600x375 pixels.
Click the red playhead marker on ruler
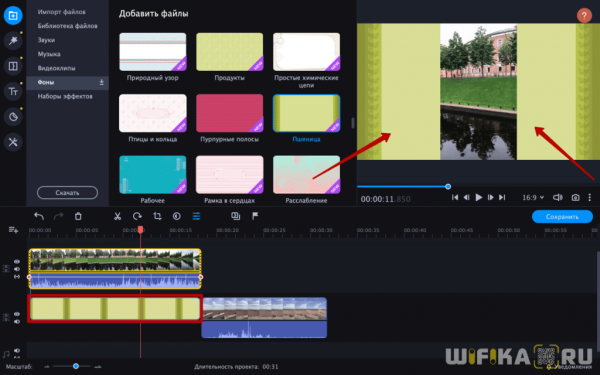click(140, 230)
